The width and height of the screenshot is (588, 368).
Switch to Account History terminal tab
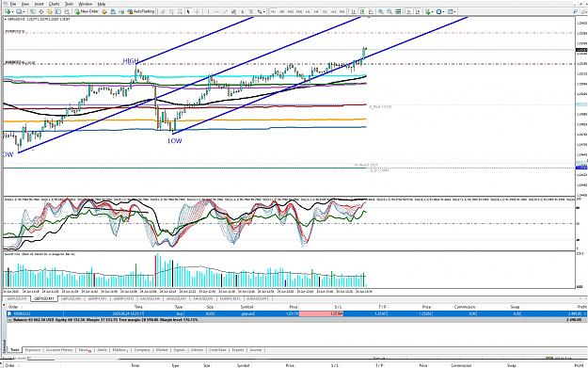coord(59,349)
